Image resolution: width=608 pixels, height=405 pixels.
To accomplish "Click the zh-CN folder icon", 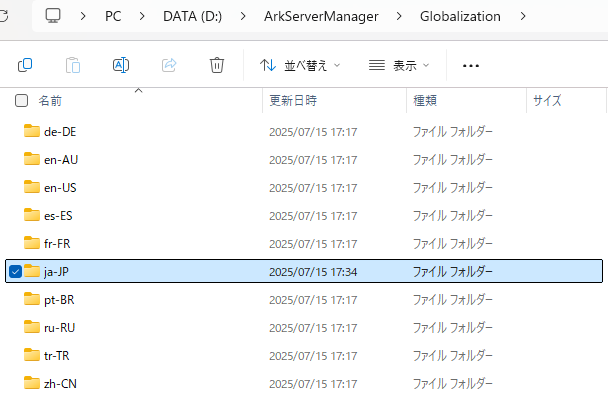I will tap(31, 382).
